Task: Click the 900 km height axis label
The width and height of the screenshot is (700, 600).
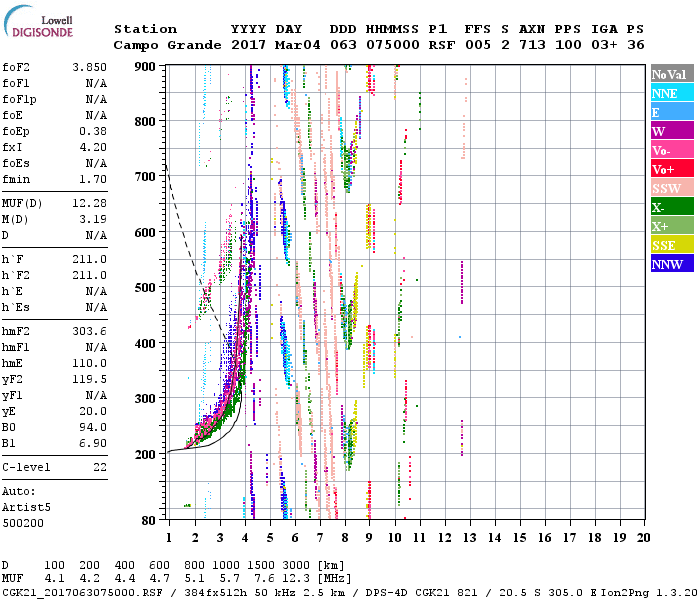Action: [146, 66]
